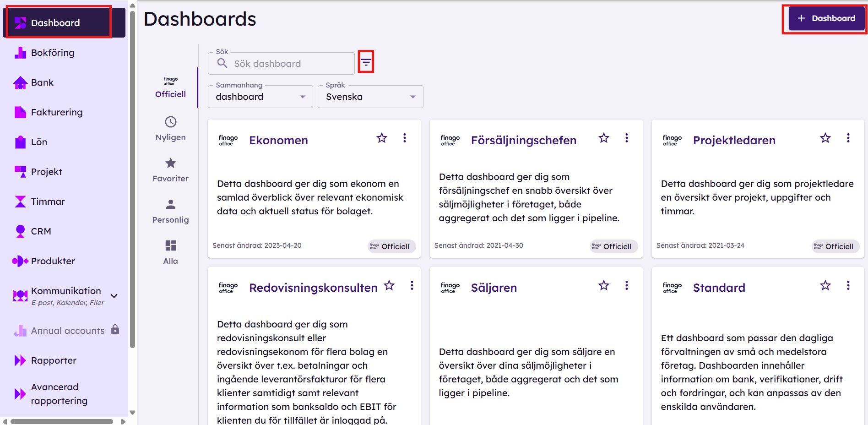Select the Alla tab
868x425 pixels.
coord(170,252)
